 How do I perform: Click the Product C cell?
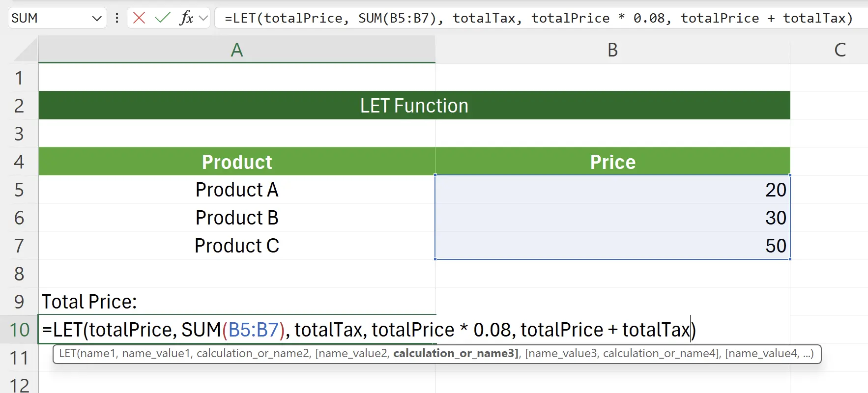237,246
